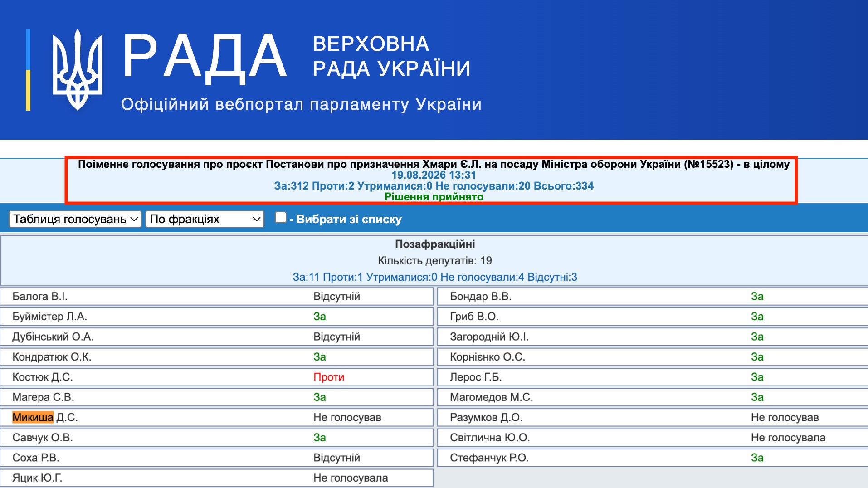Select the Костюк Д.С. name

(x=42, y=377)
